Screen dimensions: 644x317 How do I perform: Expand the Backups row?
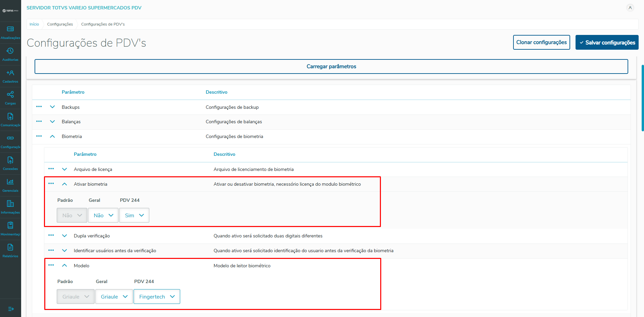click(x=52, y=107)
